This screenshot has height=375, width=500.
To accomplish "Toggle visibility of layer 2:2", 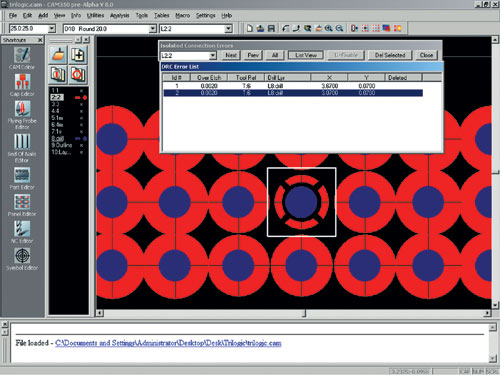I will tap(81, 98).
